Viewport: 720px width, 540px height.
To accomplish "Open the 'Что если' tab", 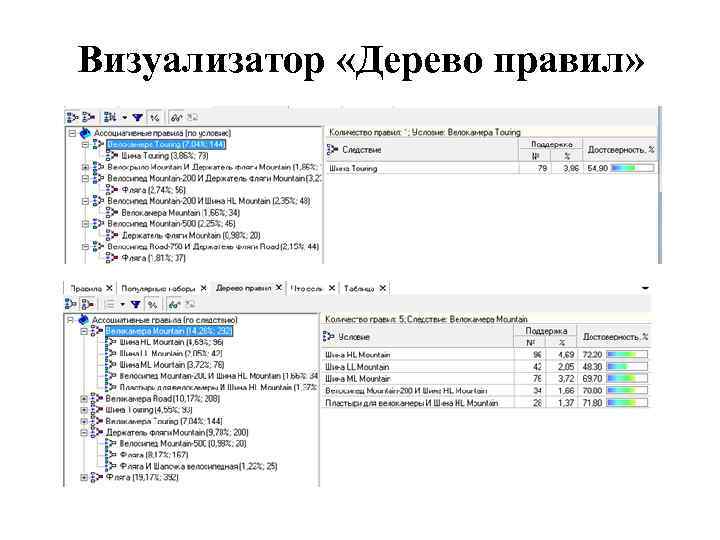I will coord(307,288).
